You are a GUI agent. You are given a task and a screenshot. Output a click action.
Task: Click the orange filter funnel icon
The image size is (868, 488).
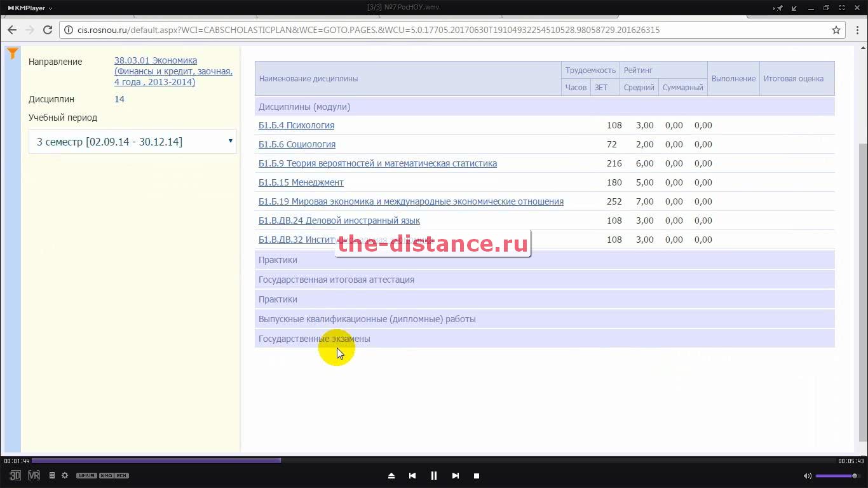[12, 54]
